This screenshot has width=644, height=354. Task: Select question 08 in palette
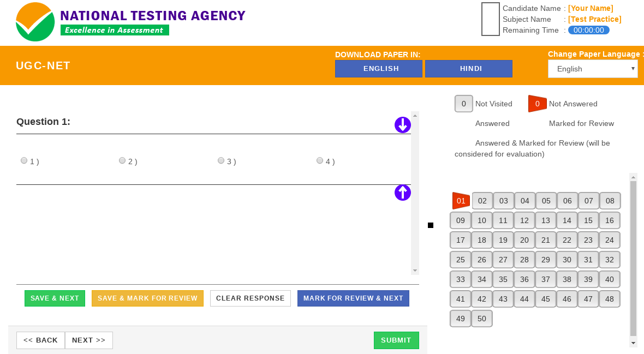point(610,201)
